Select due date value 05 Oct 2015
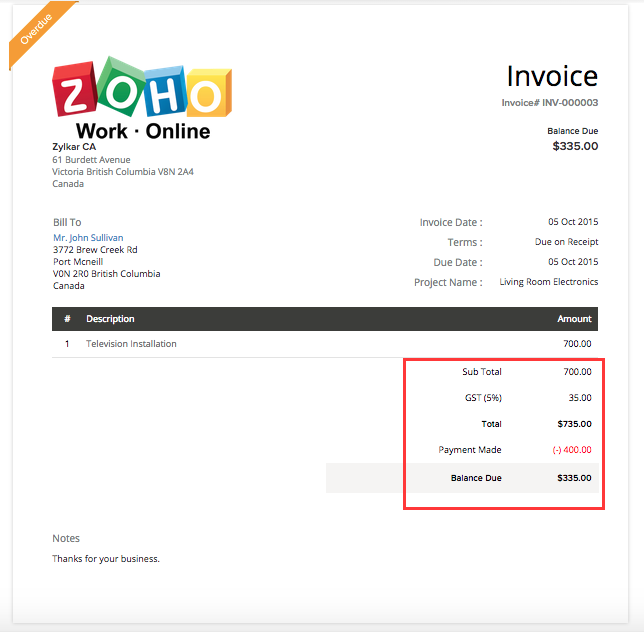Viewport: 644px width, 632px height. tap(573, 262)
